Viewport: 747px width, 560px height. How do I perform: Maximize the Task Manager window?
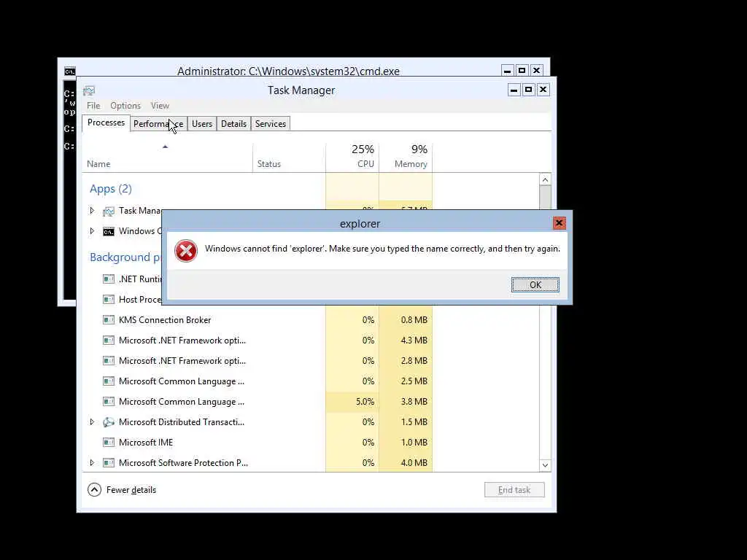(528, 90)
